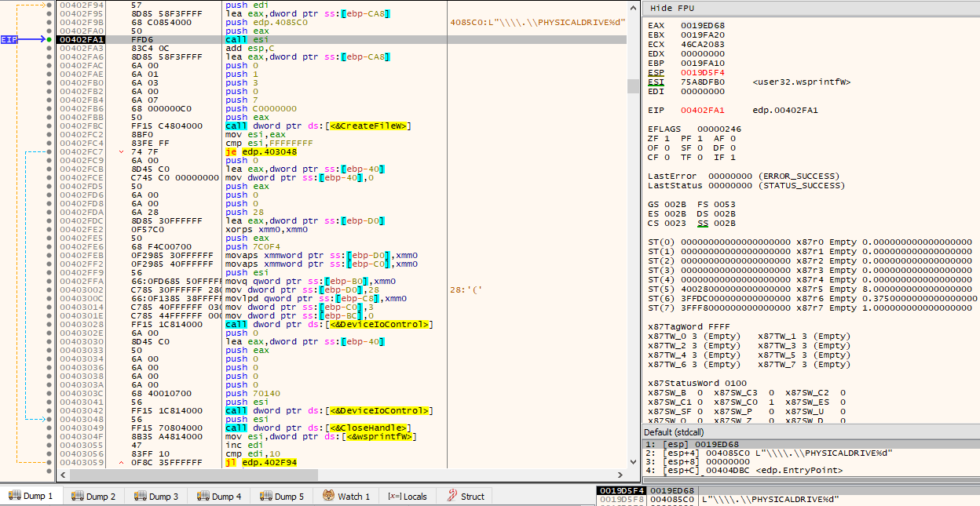Click the Dump 5 memory icon
The image size is (980, 506).
click(x=267, y=497)
